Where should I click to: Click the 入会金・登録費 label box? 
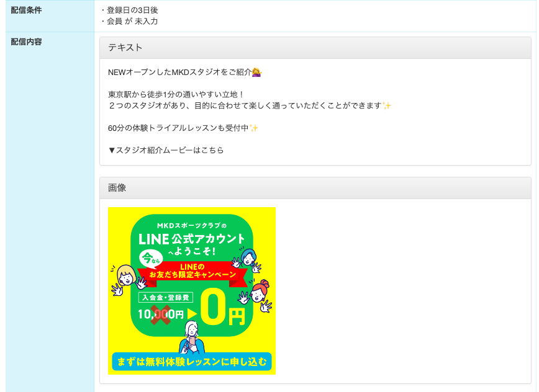[166, 297]
